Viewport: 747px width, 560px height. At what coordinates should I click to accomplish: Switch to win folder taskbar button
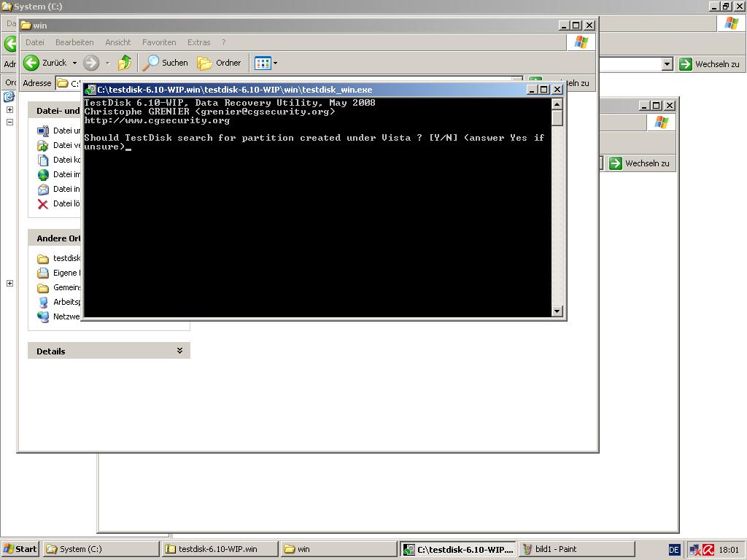click(338, 549)
